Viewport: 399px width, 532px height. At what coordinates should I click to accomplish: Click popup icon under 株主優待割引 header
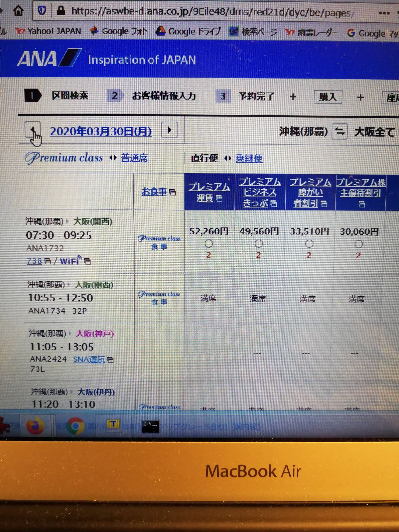tap(362, 204)
